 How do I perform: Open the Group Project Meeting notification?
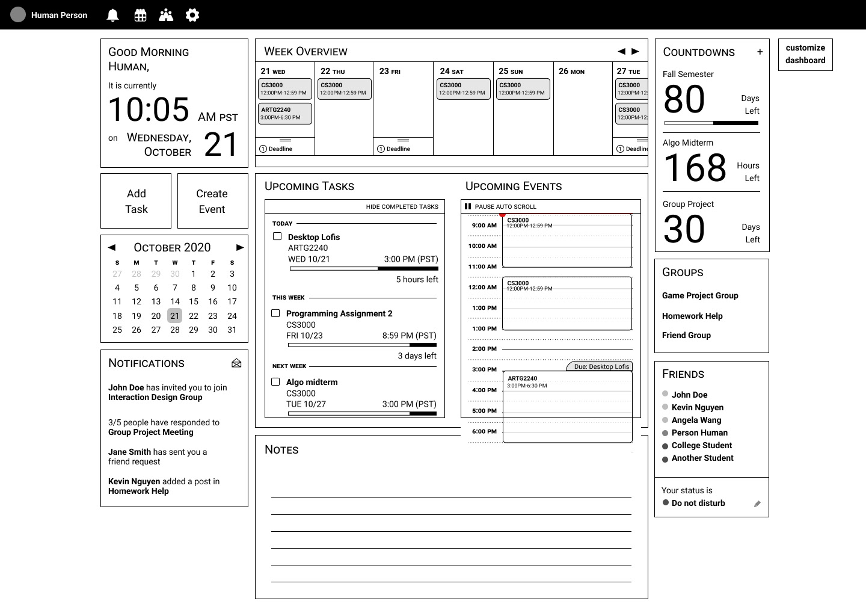coord(164,427)
